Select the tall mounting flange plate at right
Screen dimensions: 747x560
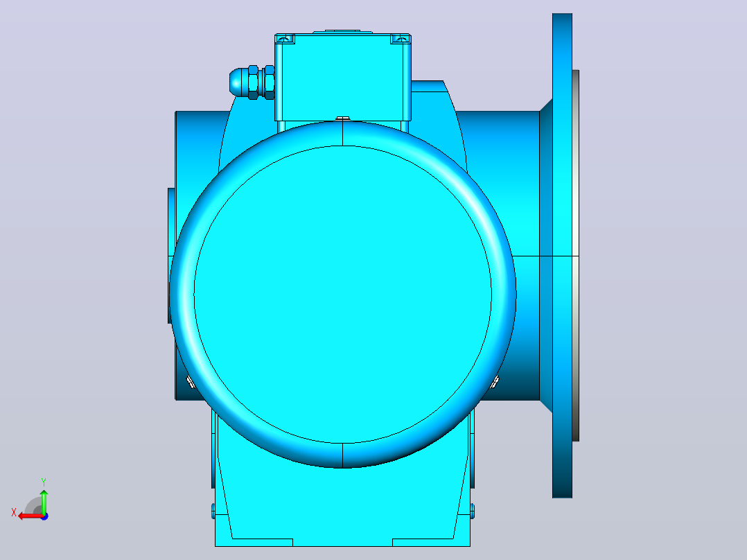[x=562, y=256]
